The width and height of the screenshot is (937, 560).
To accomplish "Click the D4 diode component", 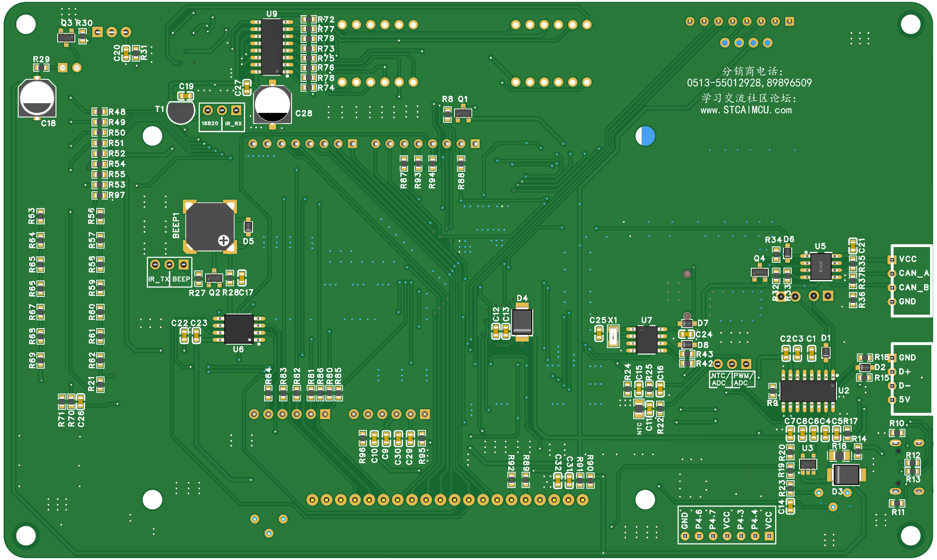I will coord(522,322).
